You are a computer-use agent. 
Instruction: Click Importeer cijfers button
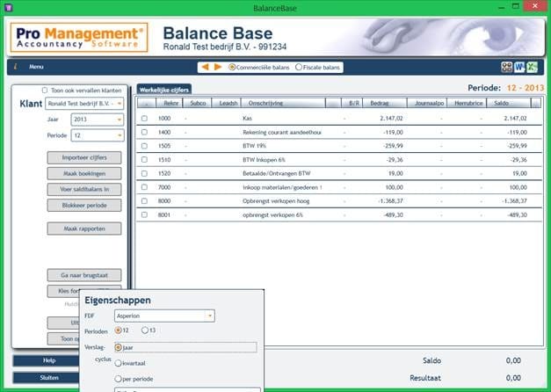84,157
